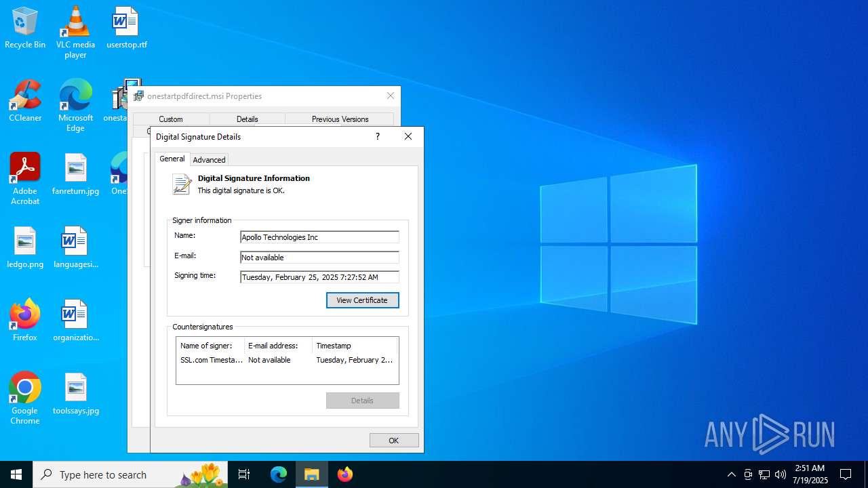Image resolution: width=868 pixels, height=488 pixels.
Task: Switch to the General tab
Action: 172,159
